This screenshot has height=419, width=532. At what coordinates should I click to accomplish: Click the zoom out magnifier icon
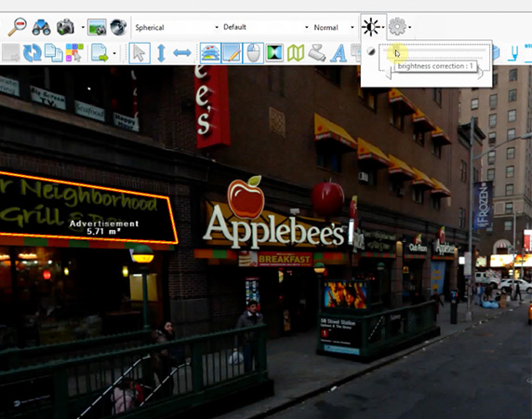[18, 27]
